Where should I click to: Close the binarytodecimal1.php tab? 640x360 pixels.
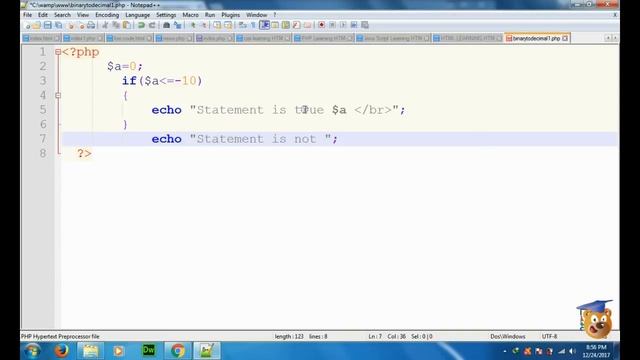(x=565, y=38)
